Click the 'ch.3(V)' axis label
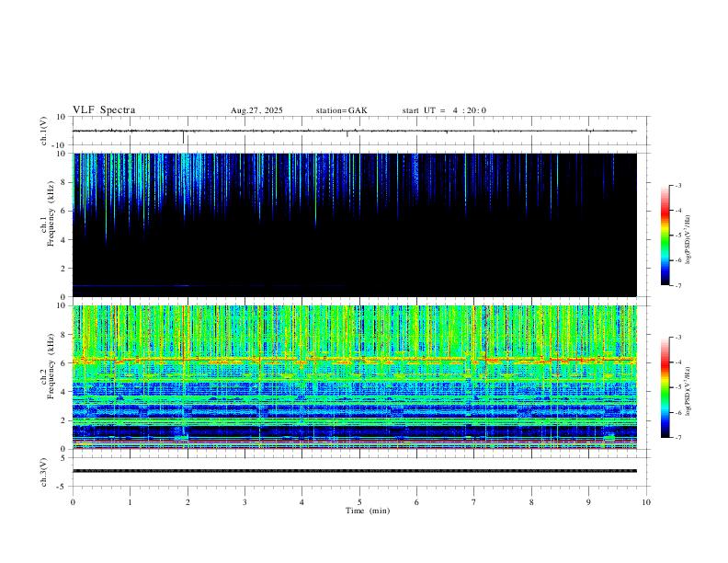 tap(44, 473)
